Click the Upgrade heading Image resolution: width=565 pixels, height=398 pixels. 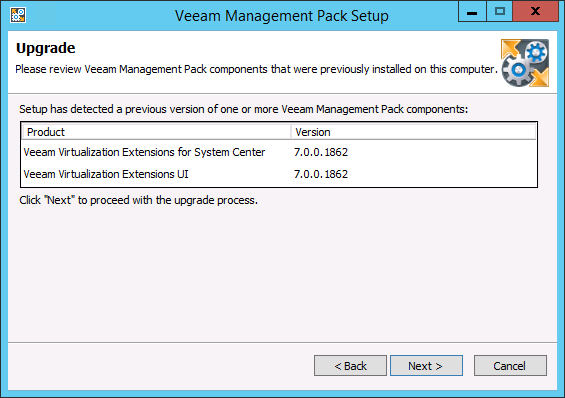pyautogui.click(x=46, y=48)
